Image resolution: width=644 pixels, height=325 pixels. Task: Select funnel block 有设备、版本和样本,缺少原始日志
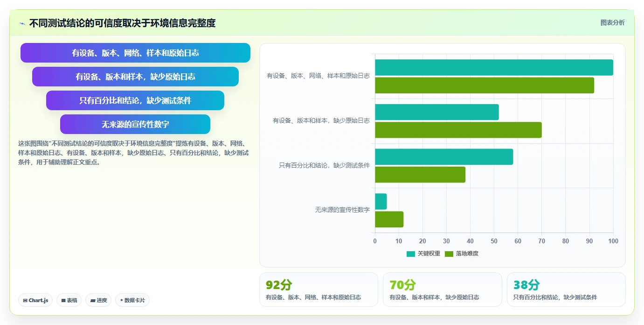click(135, 77)
